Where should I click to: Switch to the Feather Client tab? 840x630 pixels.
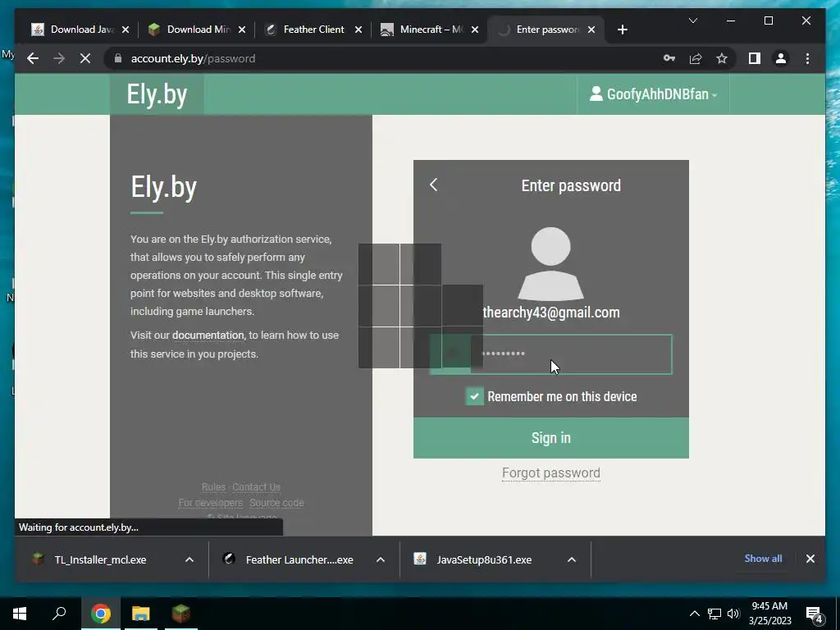click(313, 30)
